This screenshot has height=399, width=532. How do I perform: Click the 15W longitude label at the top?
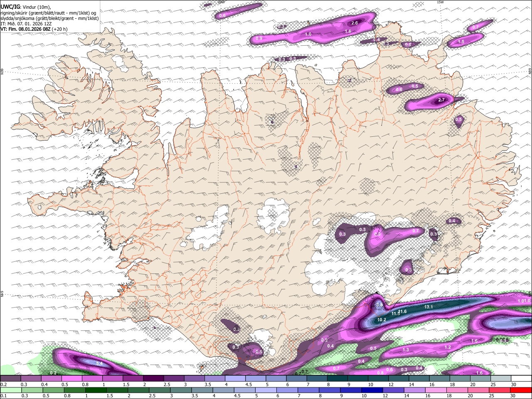(440, 2)
